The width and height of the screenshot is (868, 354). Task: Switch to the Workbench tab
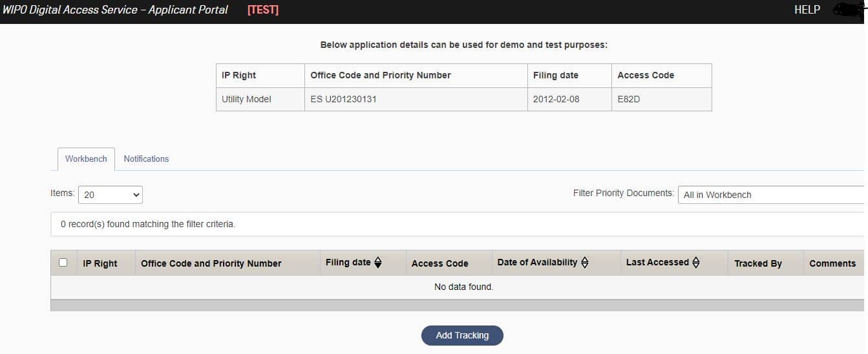(x=86, y=159)
